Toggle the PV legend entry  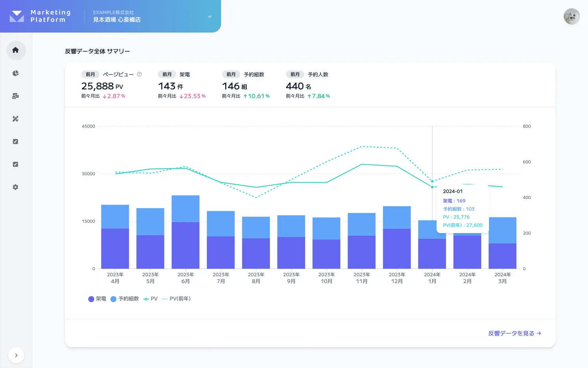pos(150,299)
